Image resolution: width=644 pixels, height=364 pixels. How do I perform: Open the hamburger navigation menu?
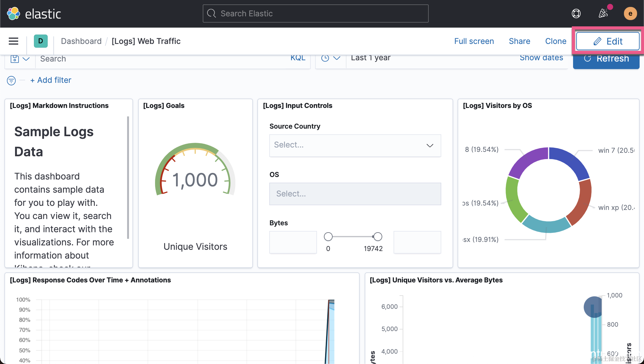tap(13, 41)
